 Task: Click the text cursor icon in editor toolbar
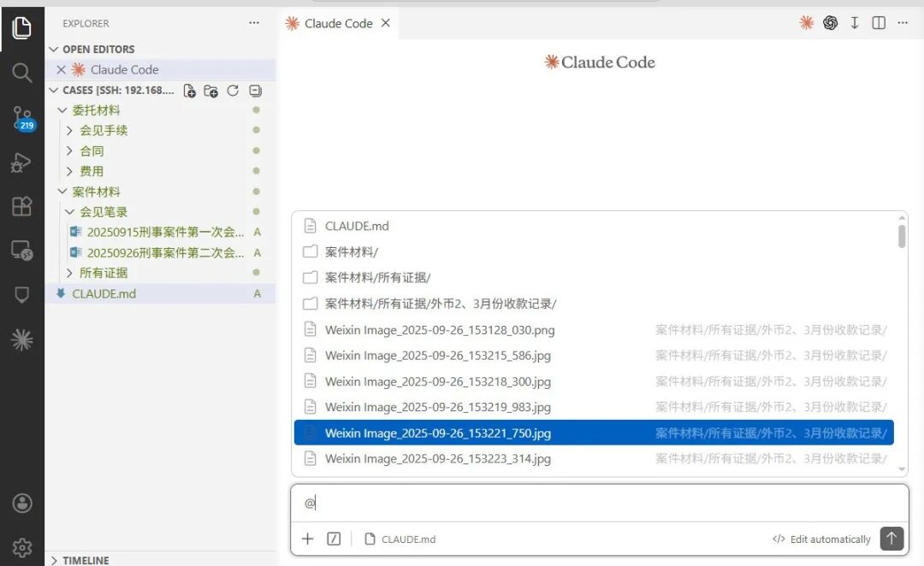(855, 23)
